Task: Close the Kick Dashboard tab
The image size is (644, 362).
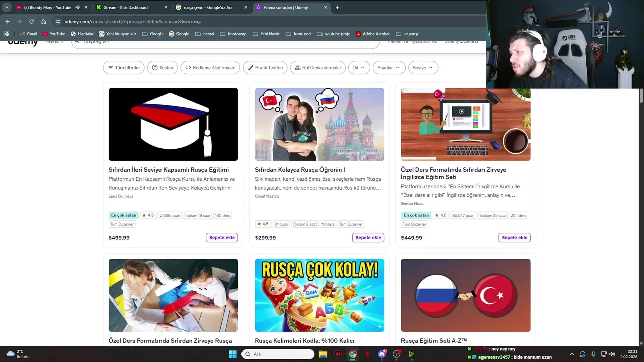Action: (166, 7)
